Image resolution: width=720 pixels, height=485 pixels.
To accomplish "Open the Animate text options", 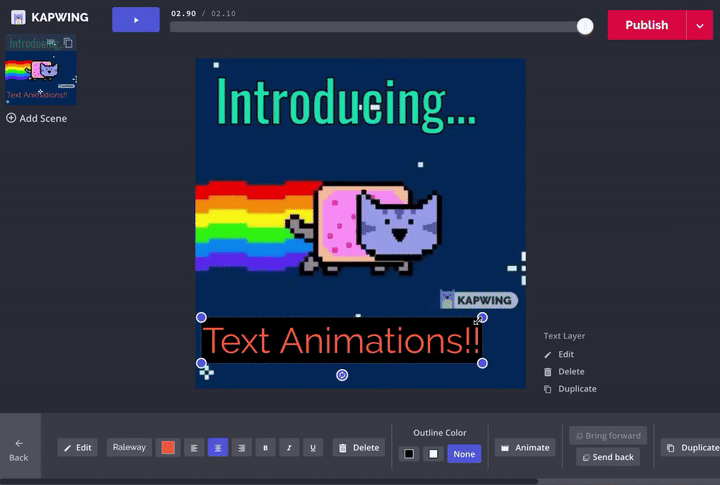I will pyautogui.click(x=525, y=448).
